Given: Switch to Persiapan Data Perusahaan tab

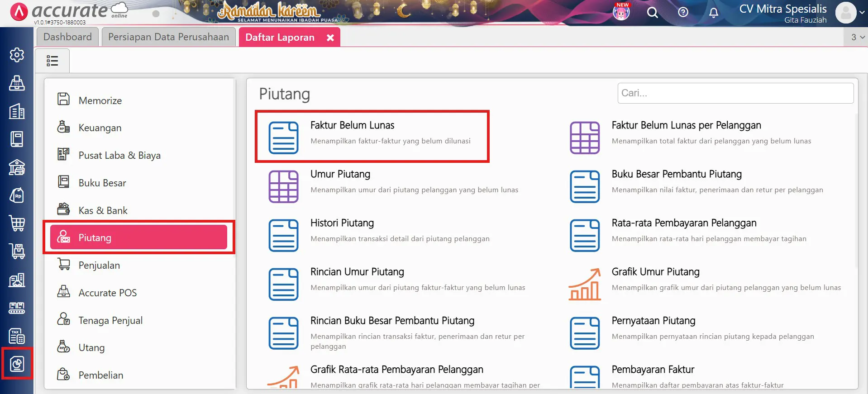Looking at the screenshot, I should [x=168, y=37].
